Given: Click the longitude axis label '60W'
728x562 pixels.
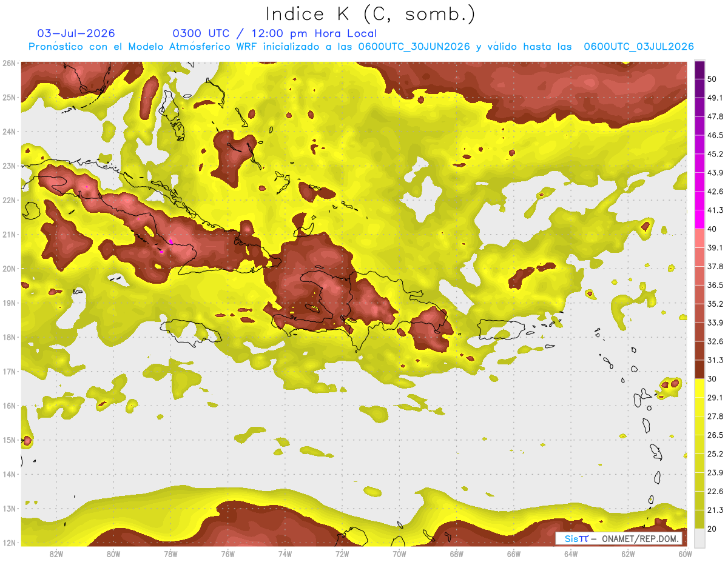Looking at the screenshot, I should pos(684,554).
